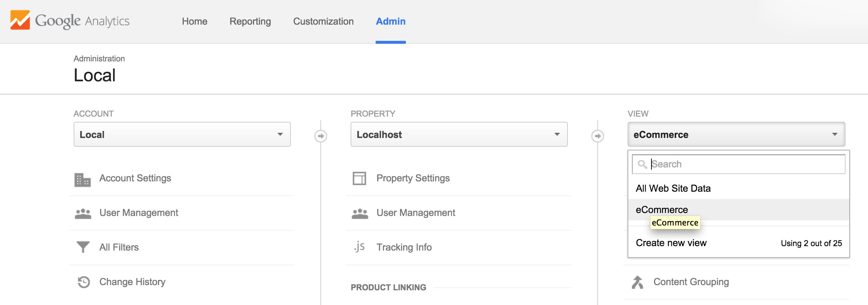The image size is (868, 305).
Task: Go to the Home tab
Action: click(x=194, y=21)
